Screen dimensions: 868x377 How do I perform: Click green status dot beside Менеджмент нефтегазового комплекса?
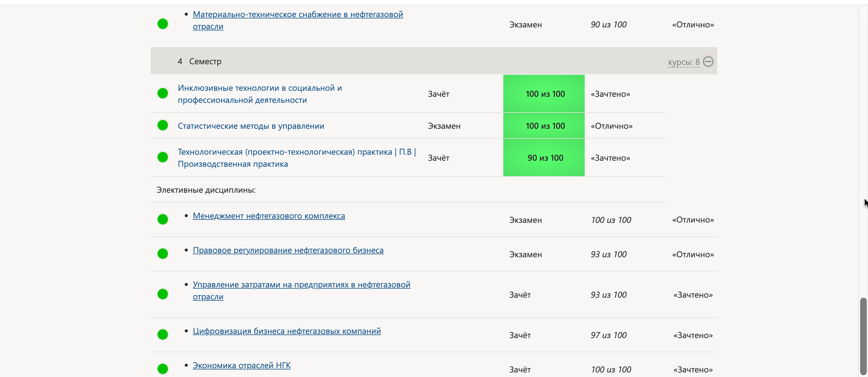[163, 219]
